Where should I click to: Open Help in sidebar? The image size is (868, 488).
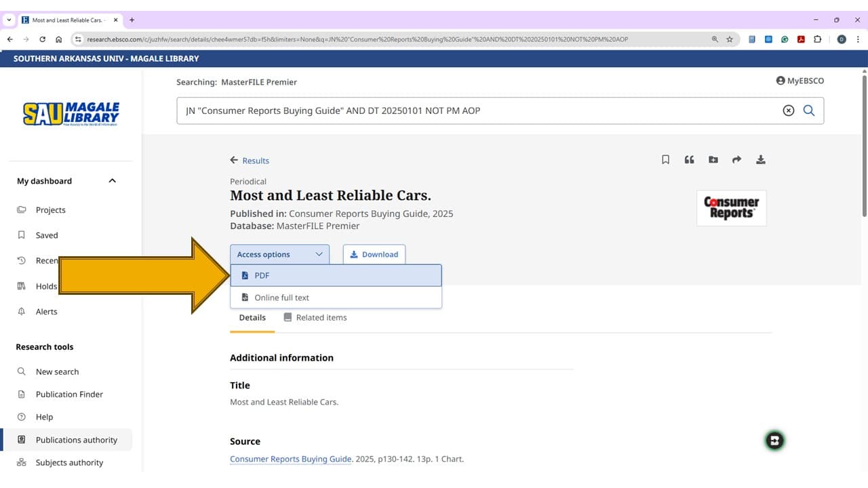coord(44,417)
